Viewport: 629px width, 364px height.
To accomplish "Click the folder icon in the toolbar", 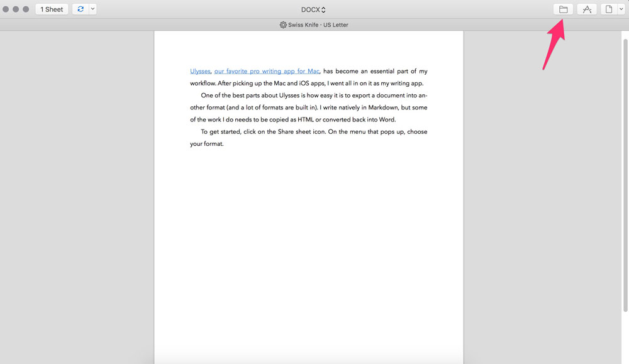I will tap(563, 9).
